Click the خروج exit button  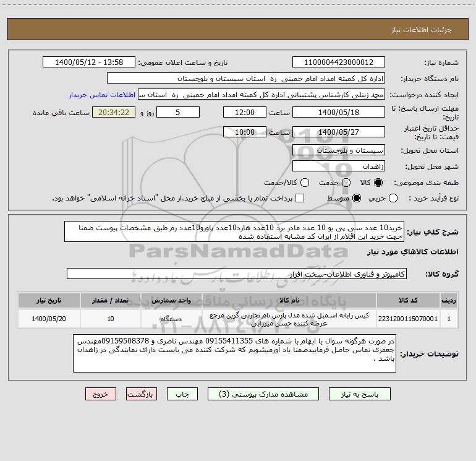click(101, 394)
